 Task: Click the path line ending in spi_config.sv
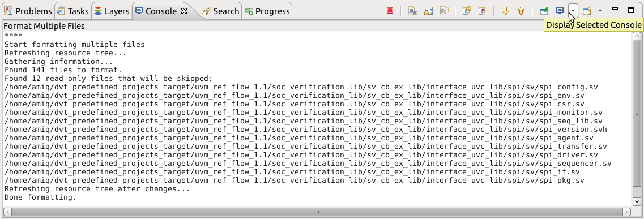[301, 87]
